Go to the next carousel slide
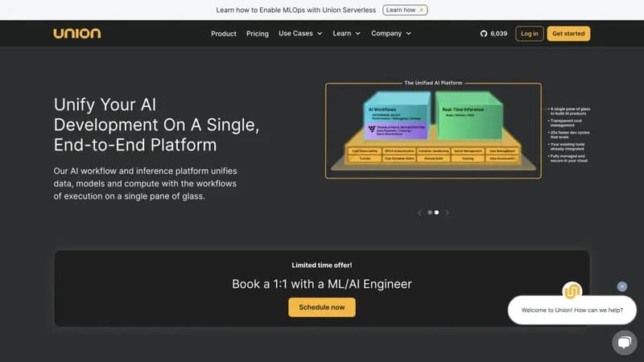Screen dimensions: 644x362 pyautogui.click(x=448, y=212)
